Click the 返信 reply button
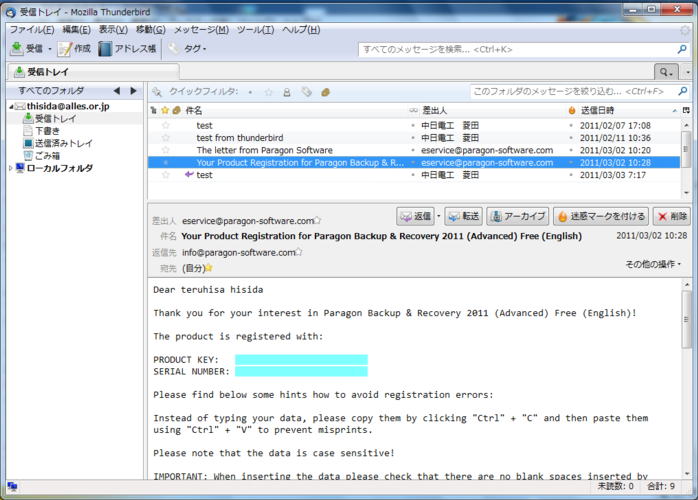The height and width of the screenshot is (500, 698). (x=415, y=216)
